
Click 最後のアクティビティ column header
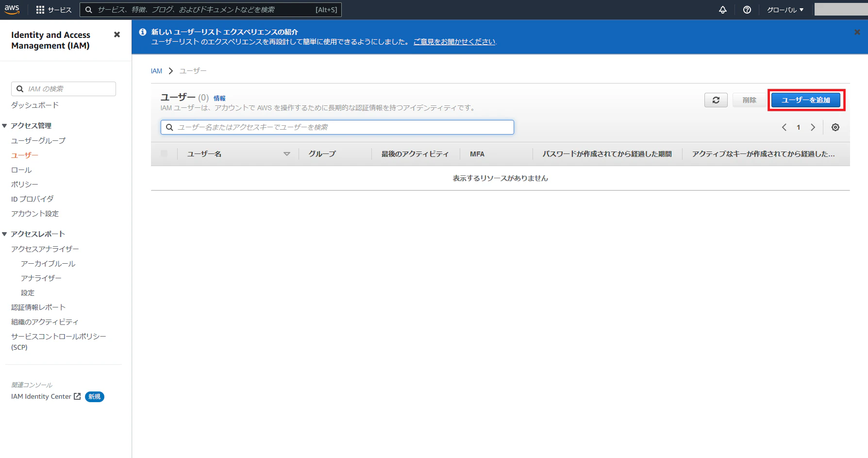pos(415,154)
